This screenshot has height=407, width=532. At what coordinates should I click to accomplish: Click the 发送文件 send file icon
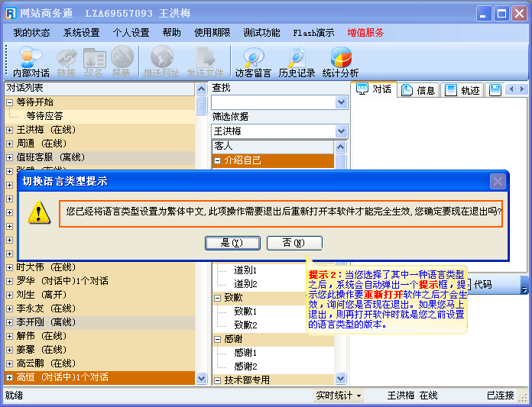point(205,62)
